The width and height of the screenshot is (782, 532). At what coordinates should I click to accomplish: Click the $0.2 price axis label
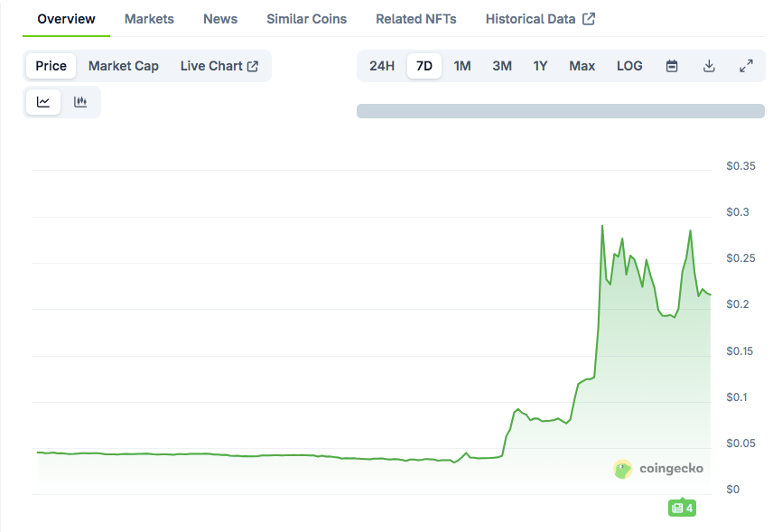click(738, 304)
